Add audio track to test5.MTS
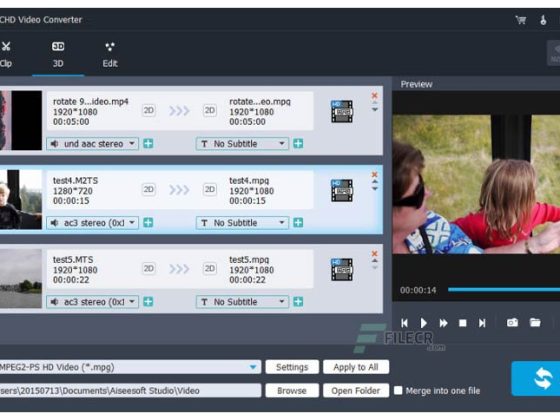 click(x=148, y=301)
